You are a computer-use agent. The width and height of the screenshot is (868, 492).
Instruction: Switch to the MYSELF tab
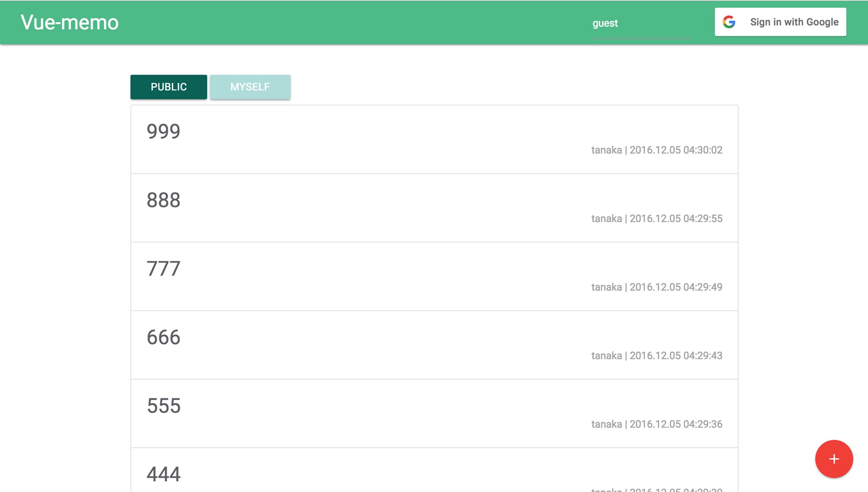click(x=250, y=87)
